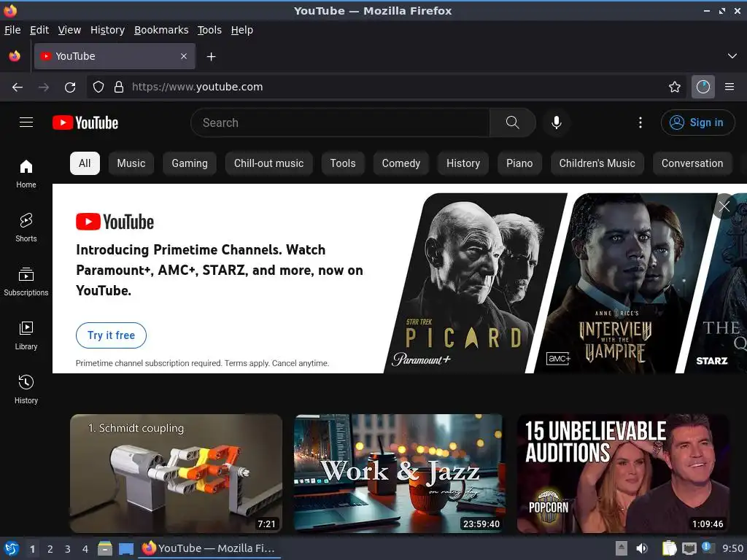Screen dimensions: 747x560
Task: Open the Edit menu
Action: pyautogui.click(x=39, y=30)
